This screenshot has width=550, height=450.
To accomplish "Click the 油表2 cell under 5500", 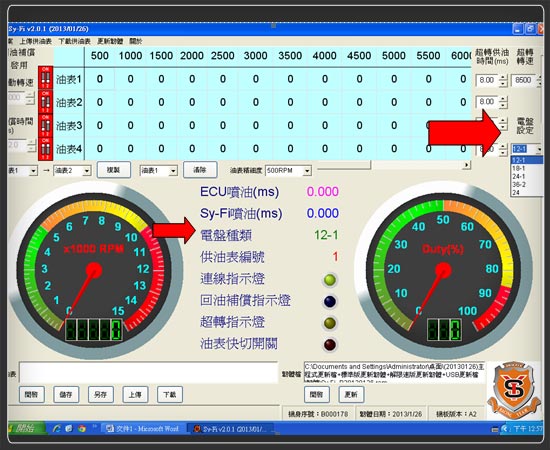I will click(x=429, y=102).
